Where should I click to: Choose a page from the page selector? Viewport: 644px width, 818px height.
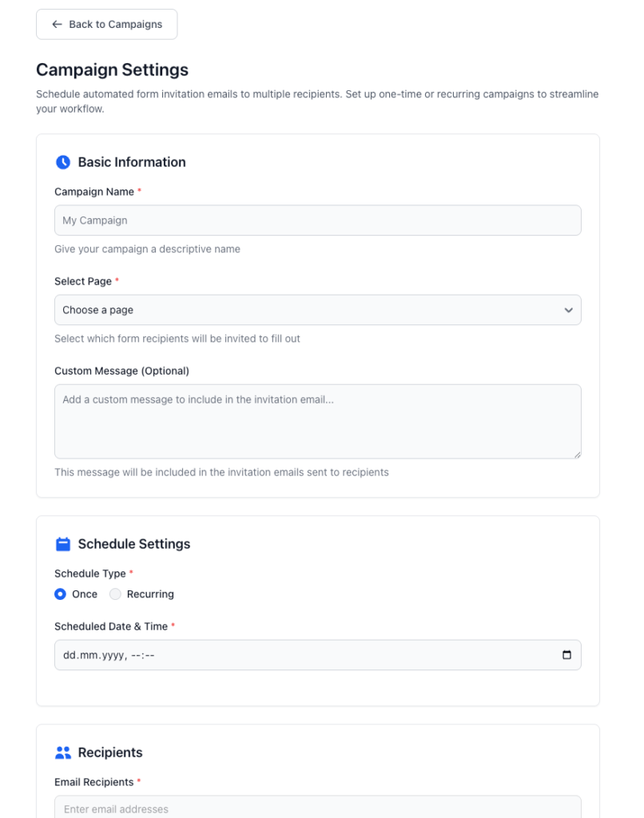[317, 310]
